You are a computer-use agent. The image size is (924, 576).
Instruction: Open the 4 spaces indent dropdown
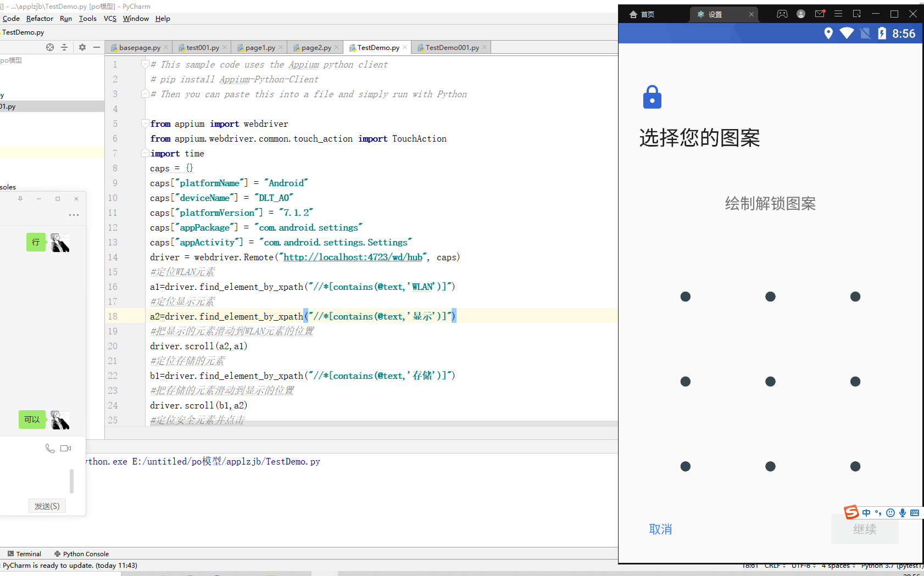(836, 565)
